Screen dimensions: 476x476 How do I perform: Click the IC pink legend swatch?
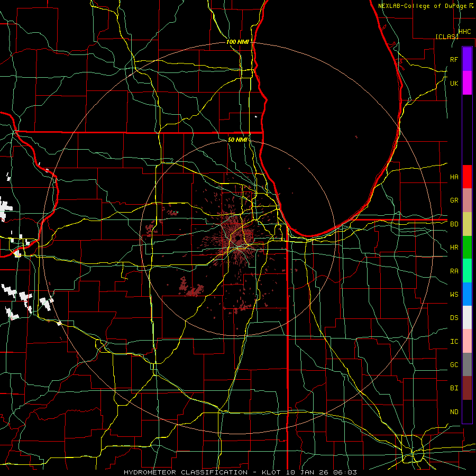click(467, 341)
